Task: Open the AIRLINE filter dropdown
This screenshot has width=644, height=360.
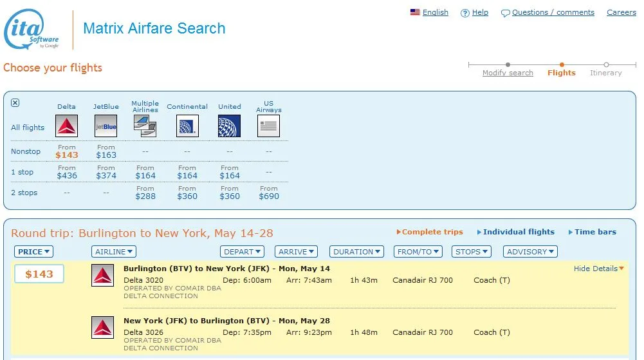Action: click(x=114, y=252)
